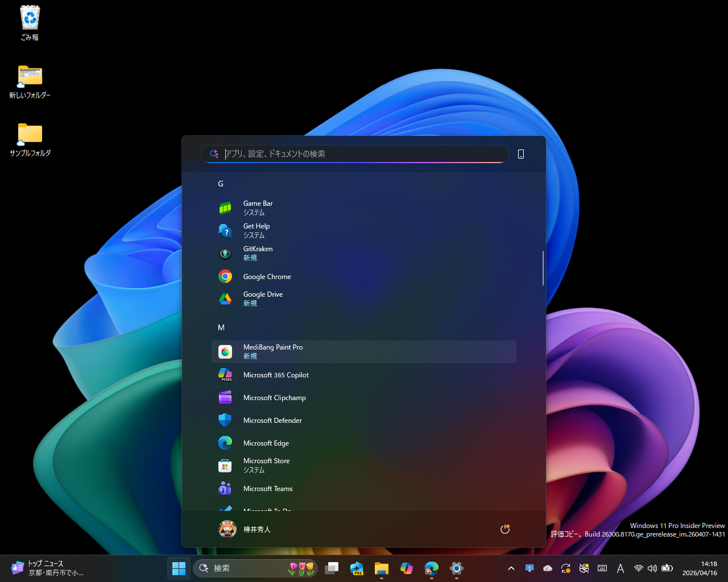Viewport: 728px width, 582px height.
Task: Launch Microsoft Edge from the Start list
Action: click(x=364, y=443)
